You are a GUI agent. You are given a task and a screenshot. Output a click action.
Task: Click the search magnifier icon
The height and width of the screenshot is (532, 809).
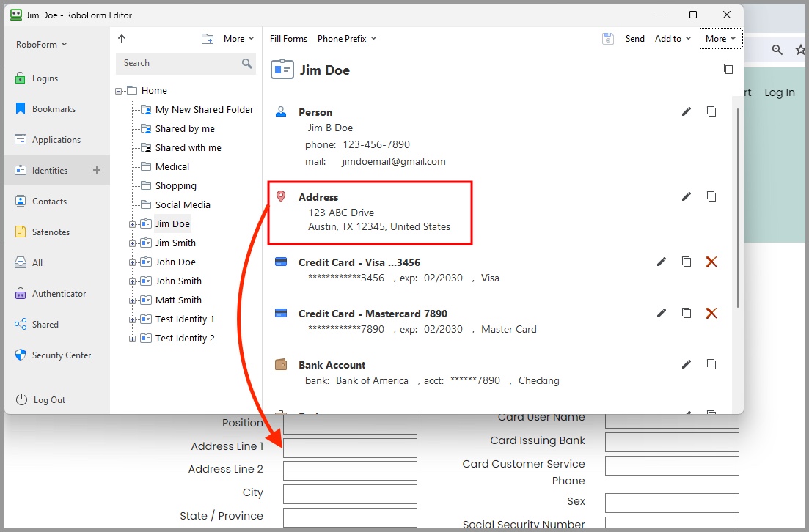(246, 64)
